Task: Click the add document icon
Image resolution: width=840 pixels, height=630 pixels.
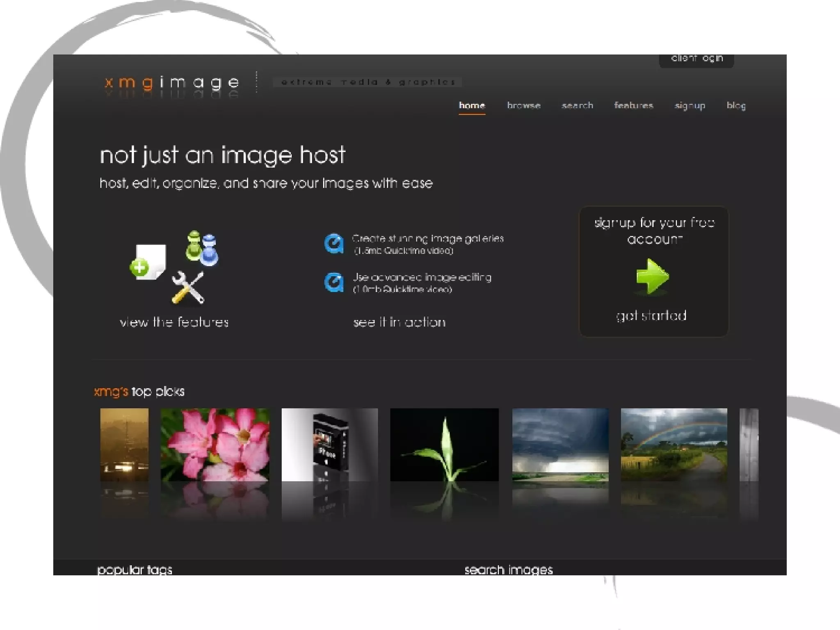Action: pos(148,262)
